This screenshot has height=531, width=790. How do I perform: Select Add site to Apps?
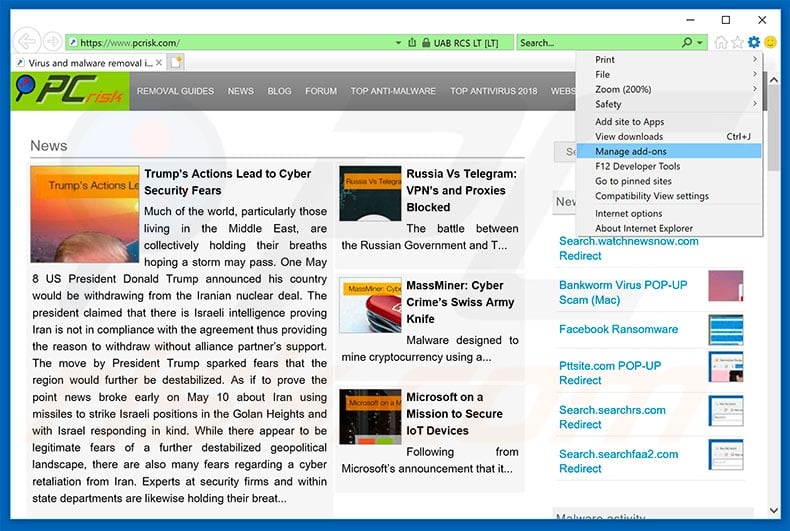[669, 121]
